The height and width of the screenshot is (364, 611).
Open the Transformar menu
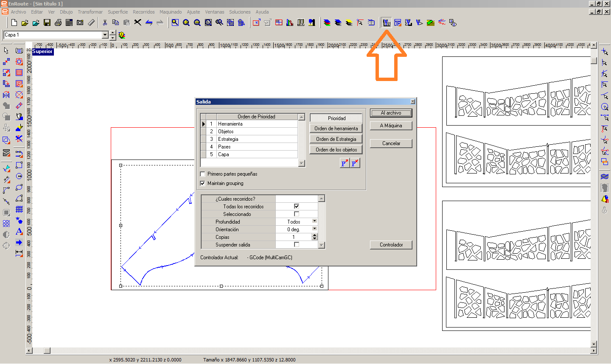90,12
